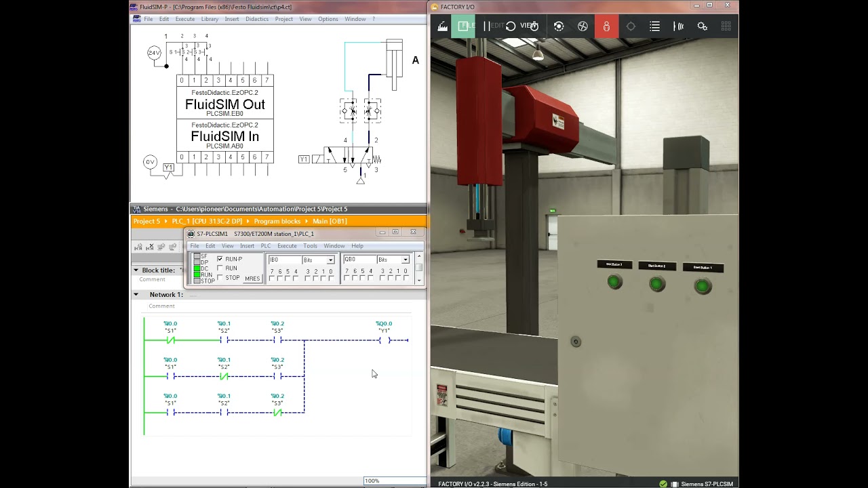The image size is (868, 488).
Task: Toggle bit 7 of IB0 in PLCSIM
Action: pos(272,279)
